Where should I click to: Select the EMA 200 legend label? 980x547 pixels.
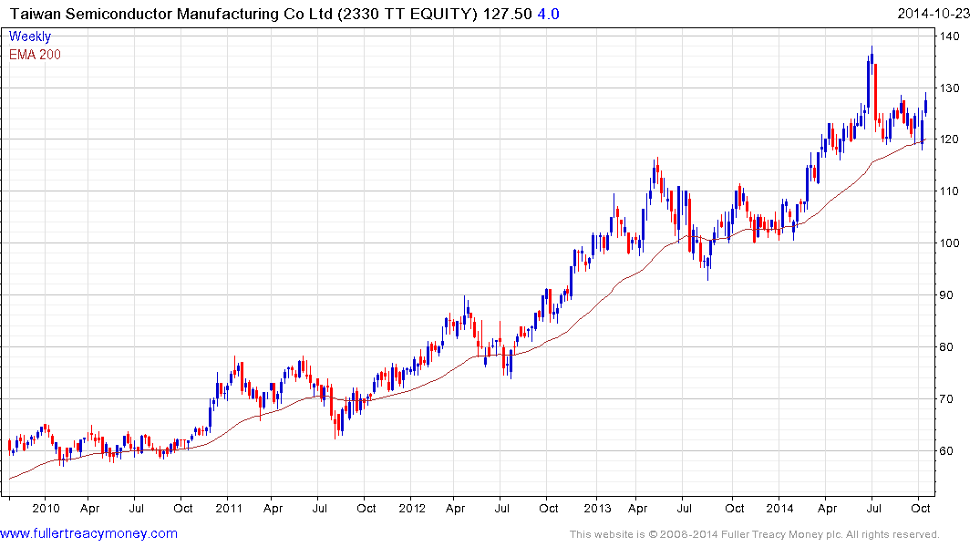pos(35,55)
